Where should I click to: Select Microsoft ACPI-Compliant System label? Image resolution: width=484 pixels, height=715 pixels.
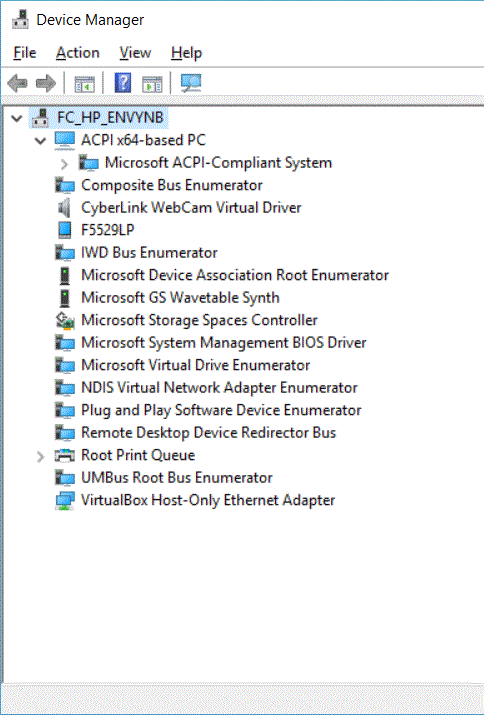[x=219, y=163]
